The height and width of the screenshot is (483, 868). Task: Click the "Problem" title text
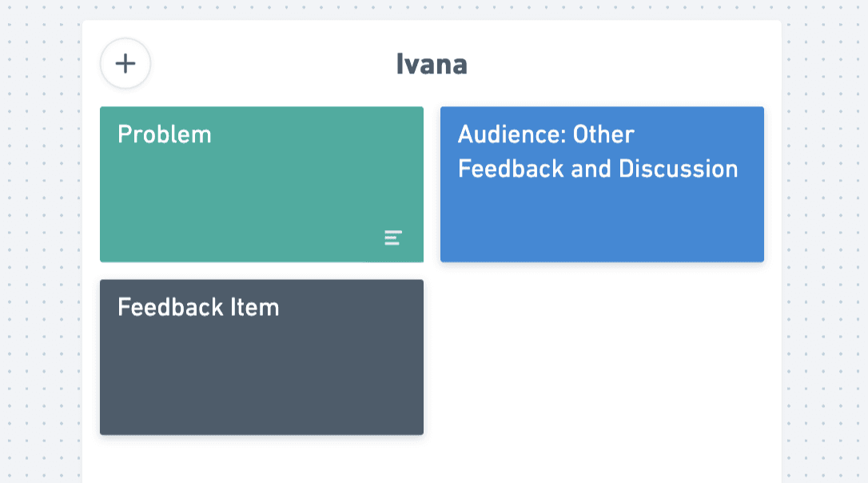(x=165, y=134)
